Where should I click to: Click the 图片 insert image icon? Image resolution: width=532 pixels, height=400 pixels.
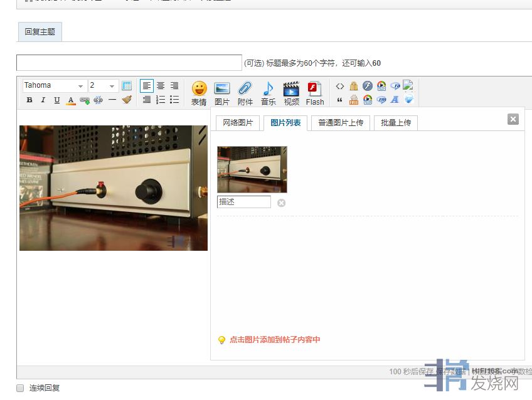[222, 93]
